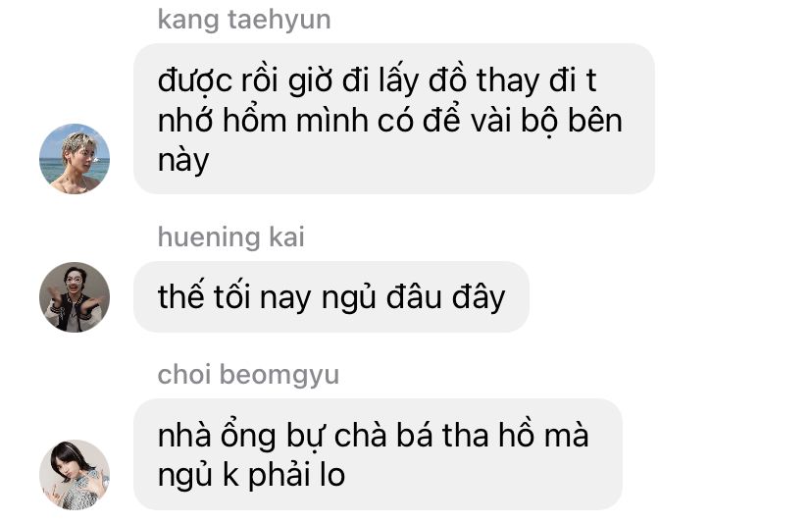This screenshot has height=524, width=812.
Task: Click 'tha hồ mà' in beomgyu's bubble
Action: click(515, 435)
